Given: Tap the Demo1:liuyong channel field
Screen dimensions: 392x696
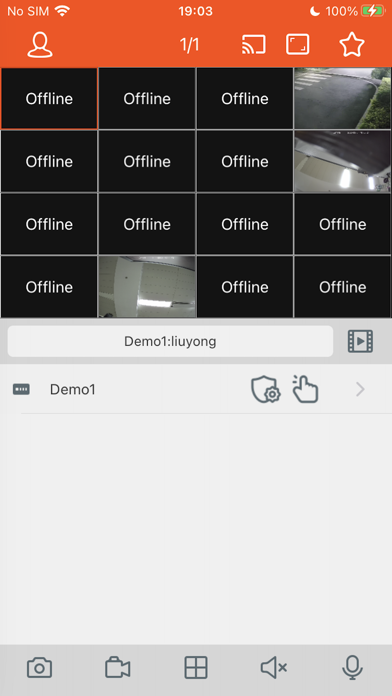Looking at the screenshot, I should pyautogui.click(x=170, y=341).
